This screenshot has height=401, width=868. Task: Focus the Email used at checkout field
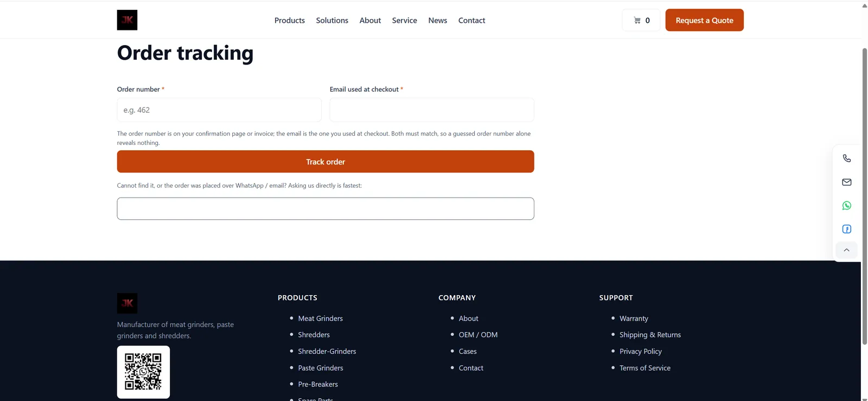(x=432, y=110)
